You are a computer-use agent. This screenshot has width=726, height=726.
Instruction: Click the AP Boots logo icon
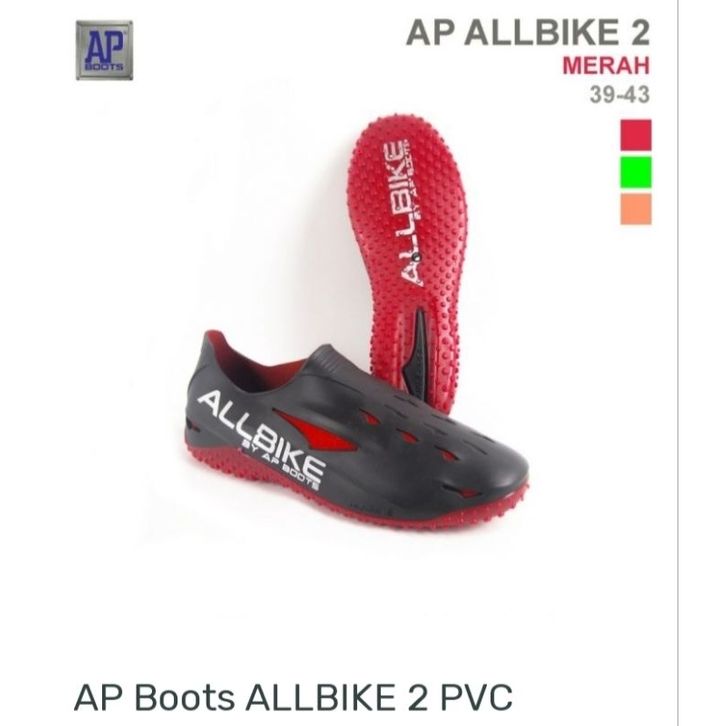click(x=104, y=50)
